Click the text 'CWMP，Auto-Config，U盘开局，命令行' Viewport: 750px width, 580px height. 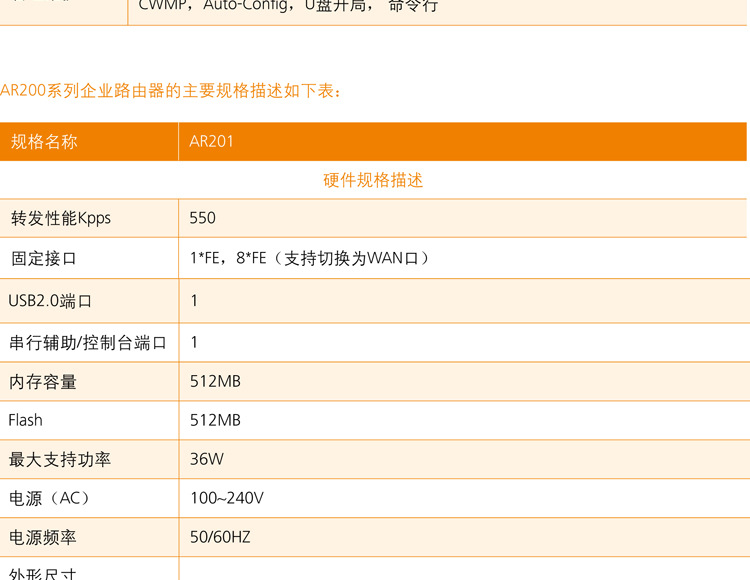click(288, 6)
